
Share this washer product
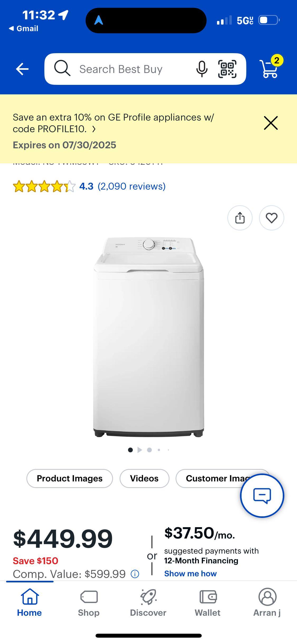click(240, 218)
